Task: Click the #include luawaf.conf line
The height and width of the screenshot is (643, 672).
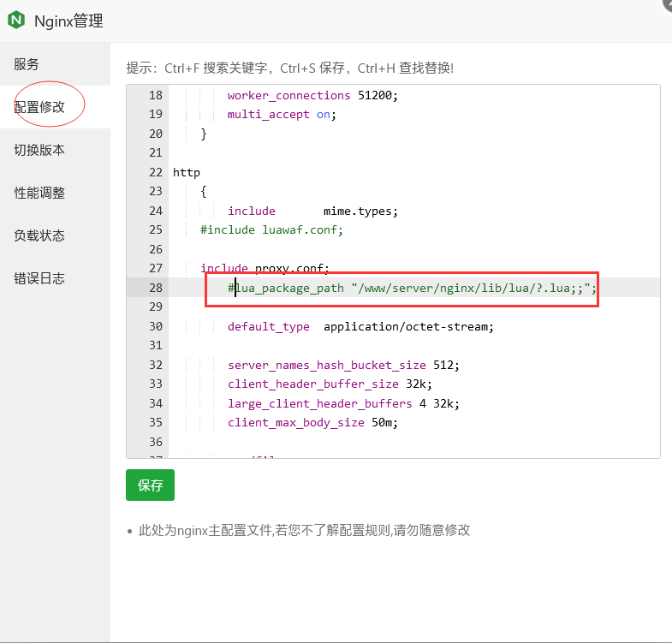Action: (x=271, y=229)
